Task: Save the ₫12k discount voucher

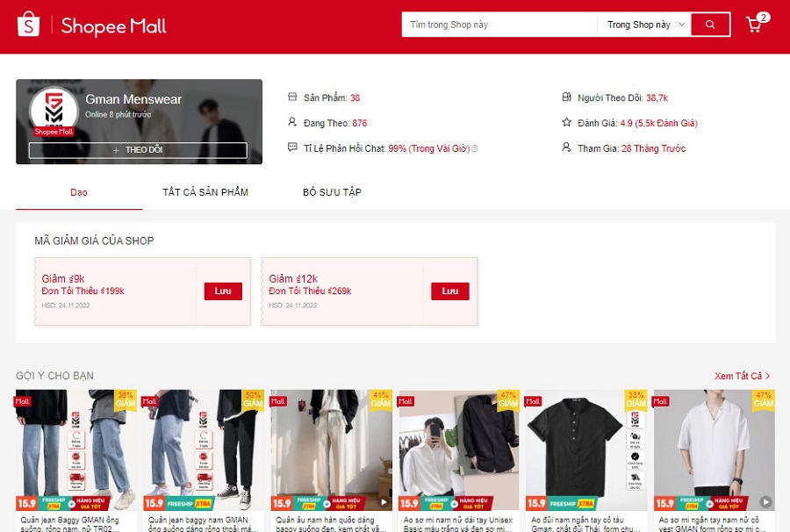Action: pos(449,291)
